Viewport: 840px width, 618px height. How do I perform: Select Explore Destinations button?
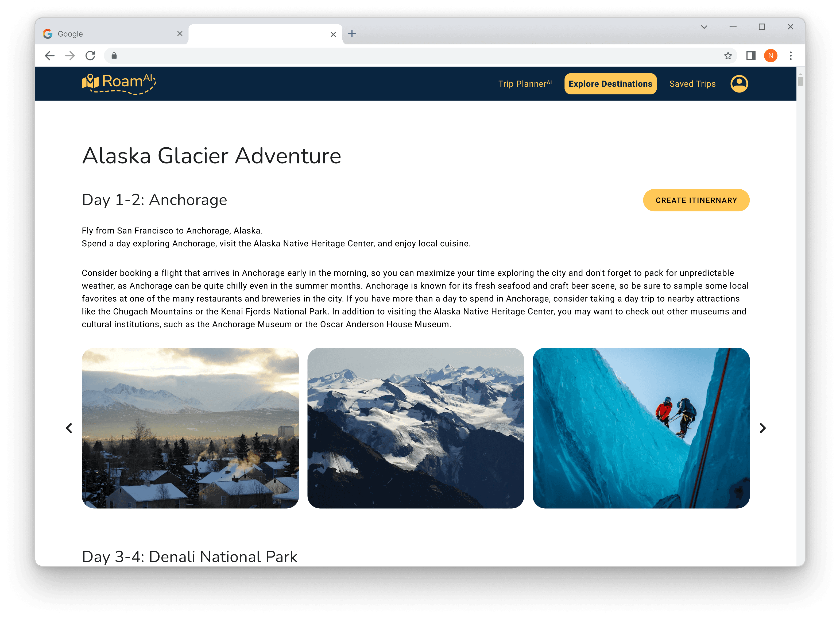(610, 84)
